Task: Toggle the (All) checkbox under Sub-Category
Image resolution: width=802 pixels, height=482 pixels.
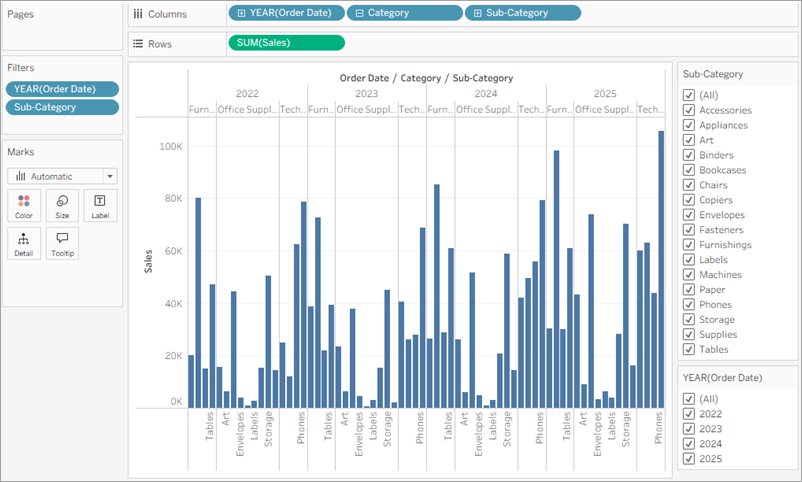Action: (x=689, y=95)
